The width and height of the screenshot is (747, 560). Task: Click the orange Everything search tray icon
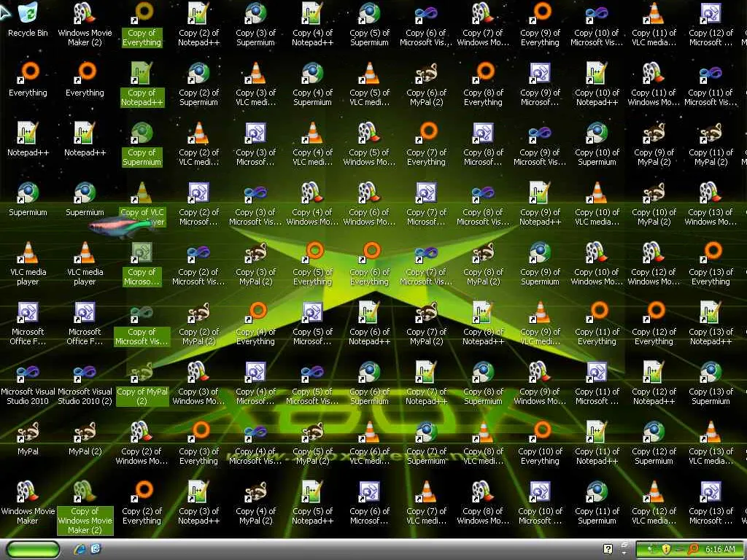[693, 549]
